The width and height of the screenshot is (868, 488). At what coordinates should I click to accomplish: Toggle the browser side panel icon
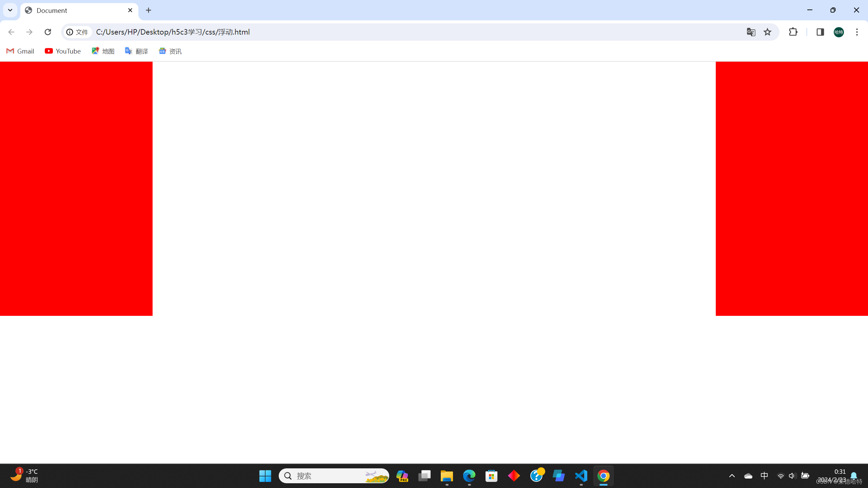coord(820,32)
